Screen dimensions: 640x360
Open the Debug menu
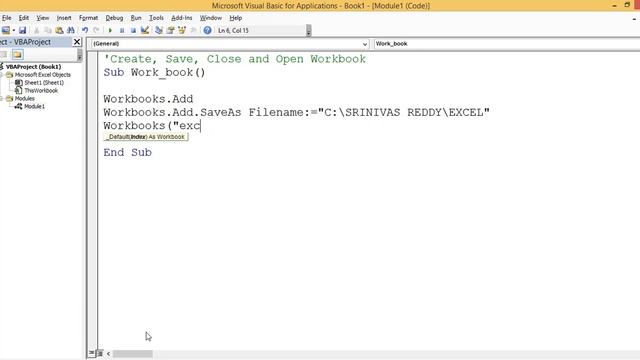coord(114,18)
